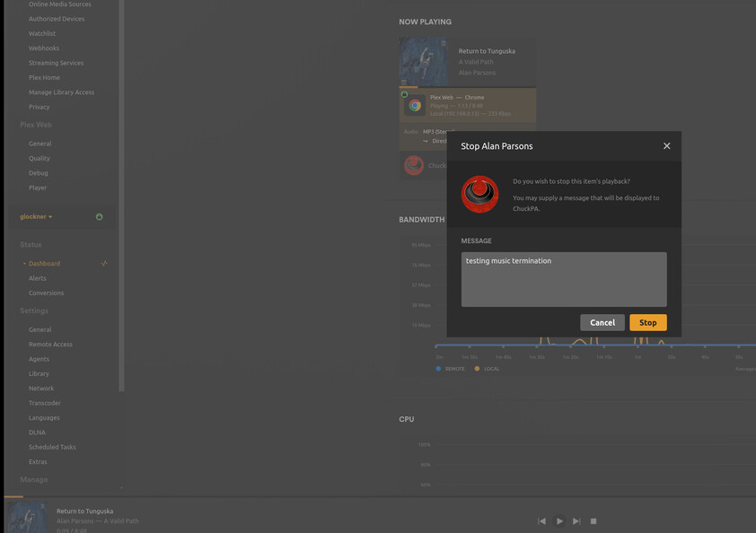Click the activity pulse icon beside Dashboard

(x=104, y=263)
